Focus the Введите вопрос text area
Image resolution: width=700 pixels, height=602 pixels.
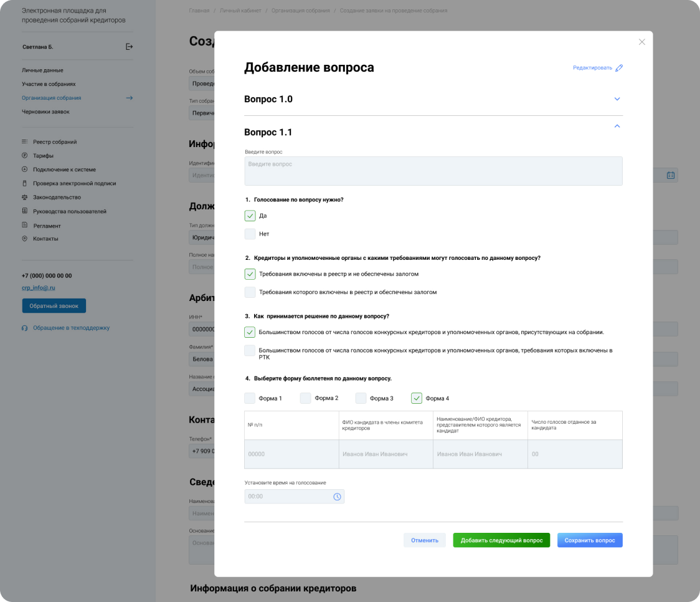[x=433, y=171]
